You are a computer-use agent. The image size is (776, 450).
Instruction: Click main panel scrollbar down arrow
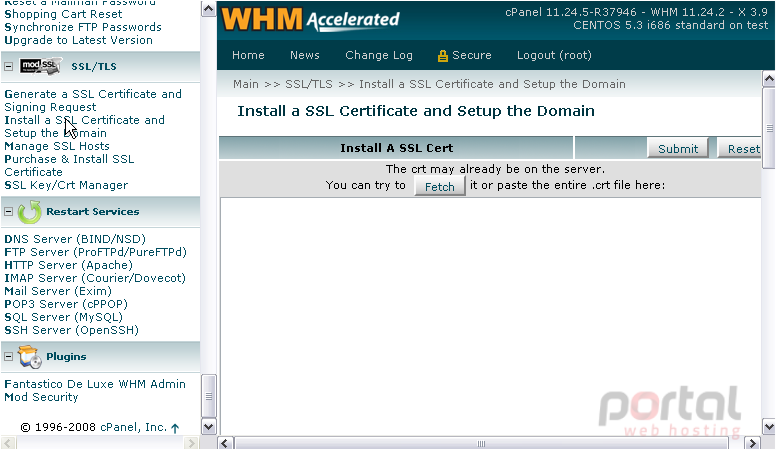click(x=769, y=427)
